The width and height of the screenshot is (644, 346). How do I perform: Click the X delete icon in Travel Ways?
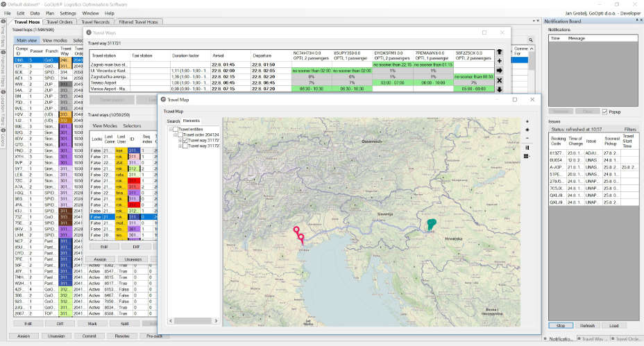(x=500, y=80)
